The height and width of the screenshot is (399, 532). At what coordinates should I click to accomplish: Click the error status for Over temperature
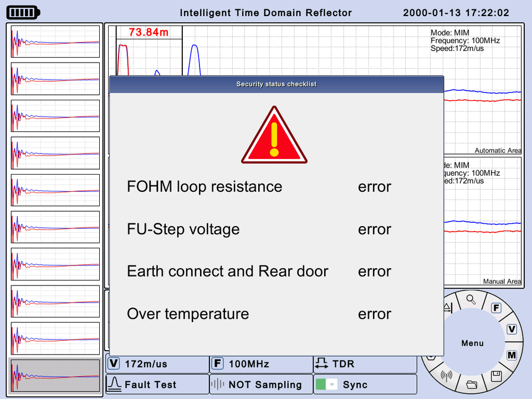375,314
